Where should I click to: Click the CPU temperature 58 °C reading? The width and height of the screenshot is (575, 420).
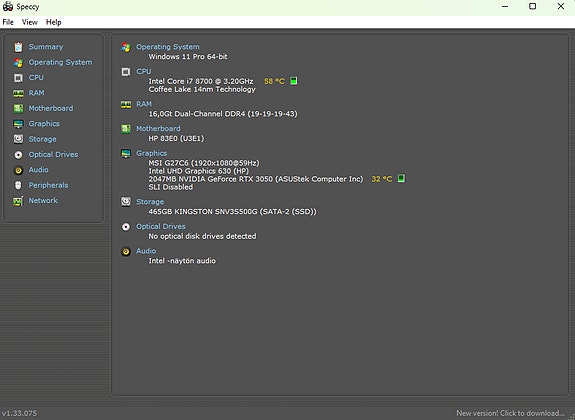point(274,81)
